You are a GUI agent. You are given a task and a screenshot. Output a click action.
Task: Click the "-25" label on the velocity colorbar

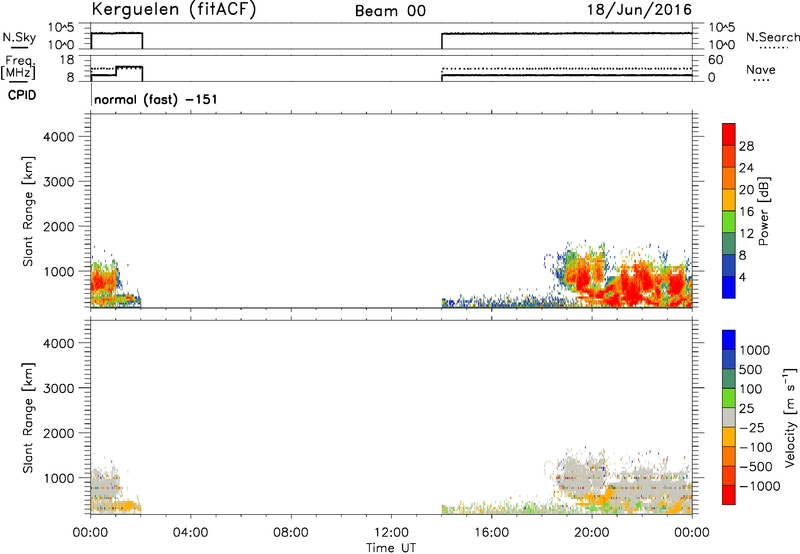point(752,427)
